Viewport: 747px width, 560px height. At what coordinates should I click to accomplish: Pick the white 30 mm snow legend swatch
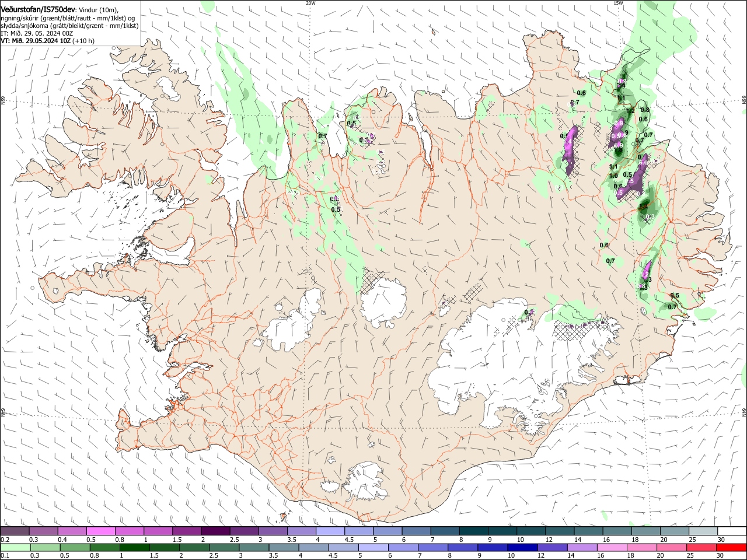(x=732, y=531)
